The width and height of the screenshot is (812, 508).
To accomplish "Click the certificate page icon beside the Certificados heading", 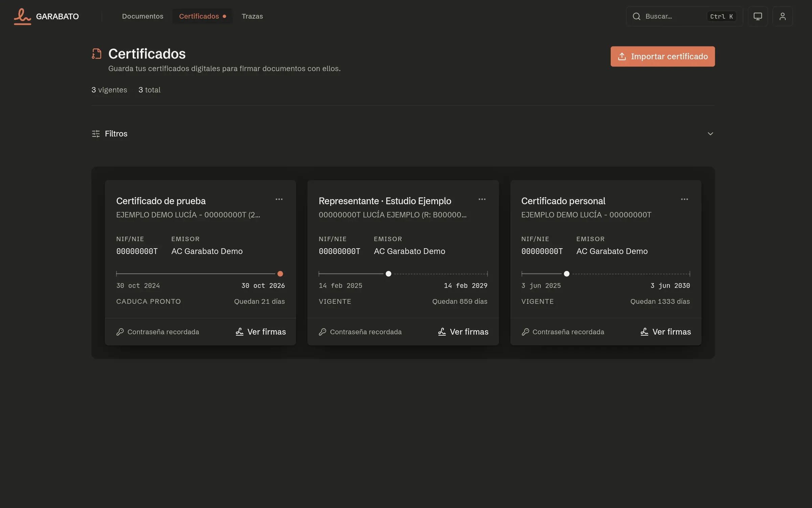I will click(96, 54).
